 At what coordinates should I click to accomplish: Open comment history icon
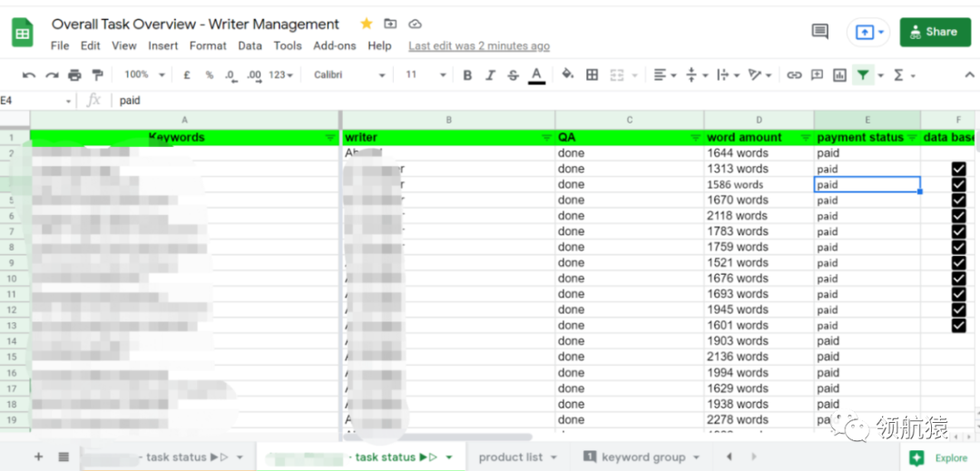click(x=820, y=32)
